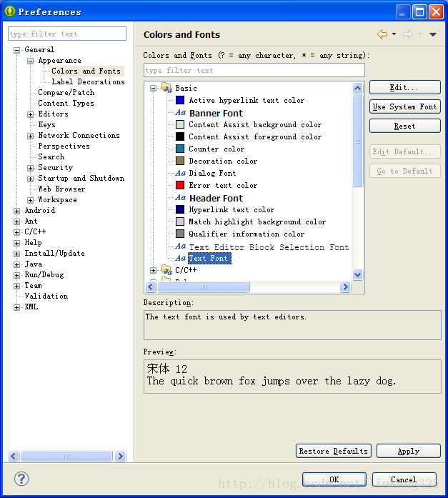Expand the XML preferences node
Image resolution: width=448 pixels, height=498 pixels.
(17, 307)
